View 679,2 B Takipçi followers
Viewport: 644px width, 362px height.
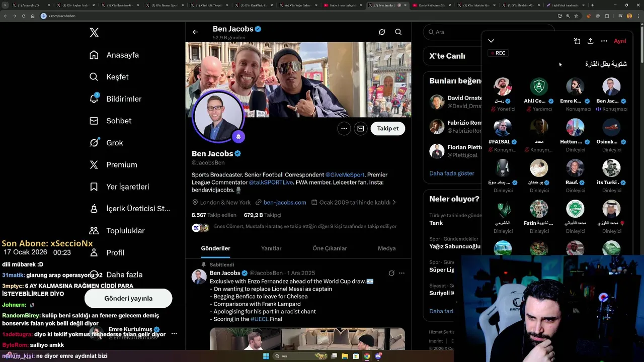(x=263, y=215)
